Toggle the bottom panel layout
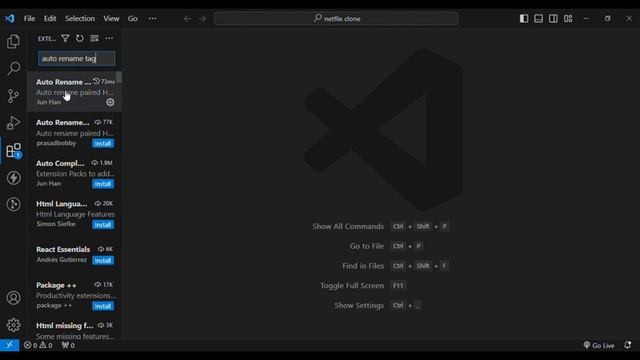 point(538,18)
